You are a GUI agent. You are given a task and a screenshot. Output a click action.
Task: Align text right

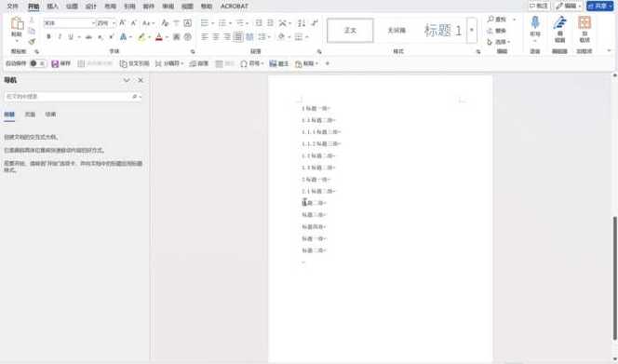(x=227, y=36)
